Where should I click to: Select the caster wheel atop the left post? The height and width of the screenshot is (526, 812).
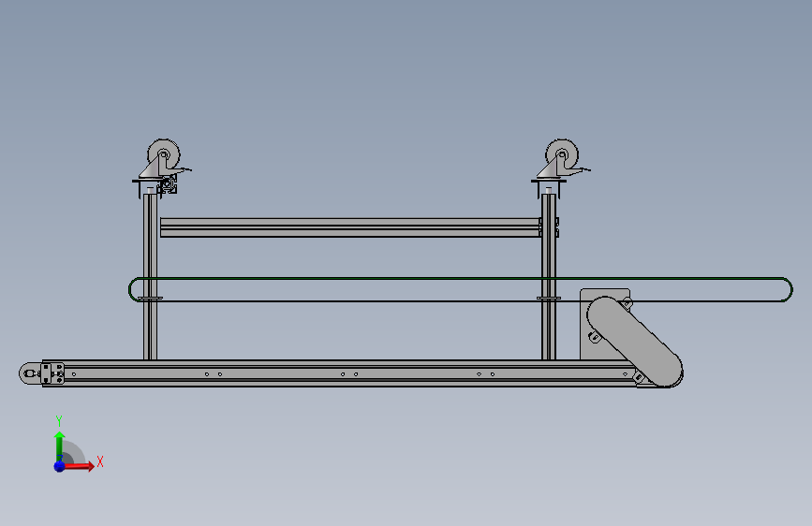(x=164, y=153)
